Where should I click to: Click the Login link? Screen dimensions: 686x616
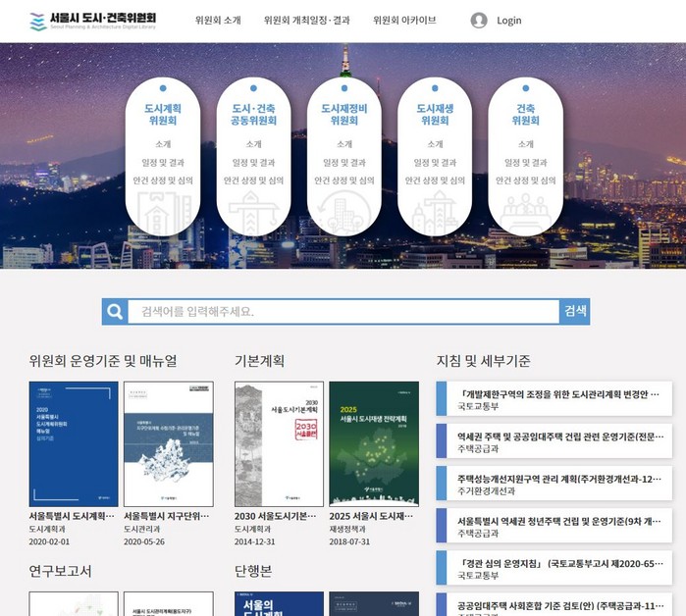click(x=509, y=21)
